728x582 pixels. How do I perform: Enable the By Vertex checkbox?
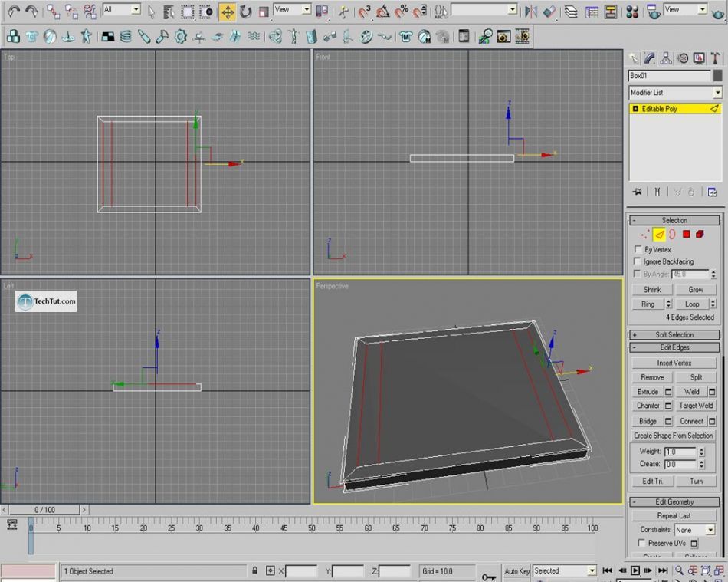click(x=638, y=249)
